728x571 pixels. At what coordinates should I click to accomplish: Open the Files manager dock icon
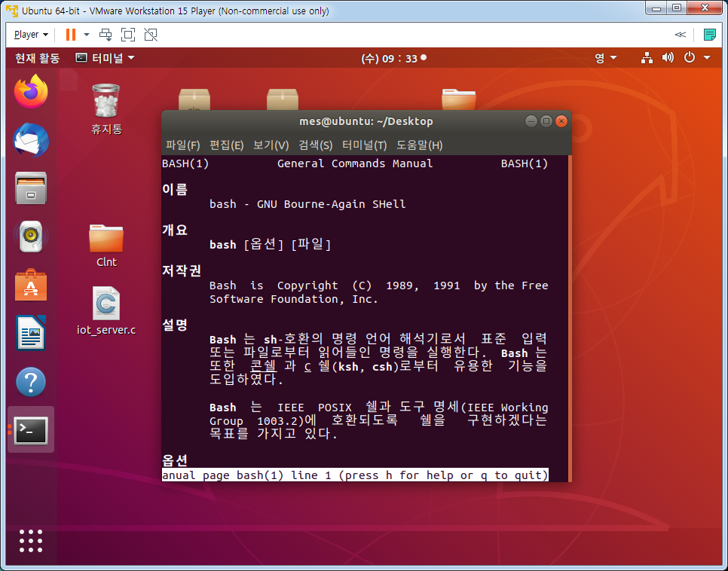(31, 188)
